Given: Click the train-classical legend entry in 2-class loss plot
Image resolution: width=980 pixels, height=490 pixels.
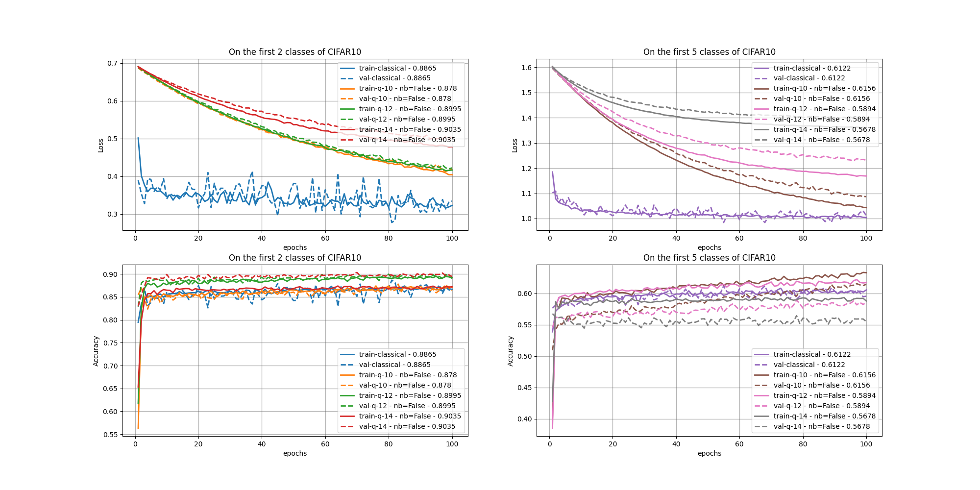Looking at the screenshot, I should point(397,68).
